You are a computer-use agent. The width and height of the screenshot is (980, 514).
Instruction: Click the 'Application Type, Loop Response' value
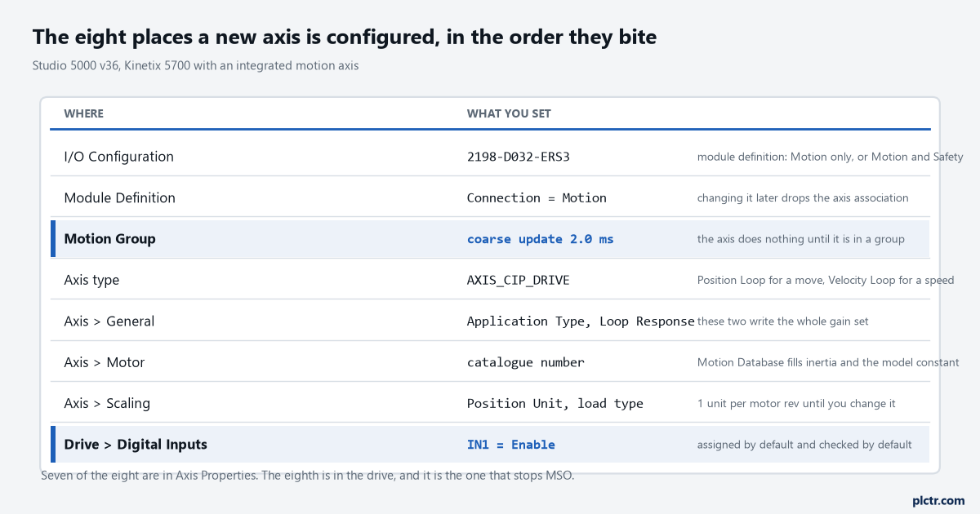581,321
